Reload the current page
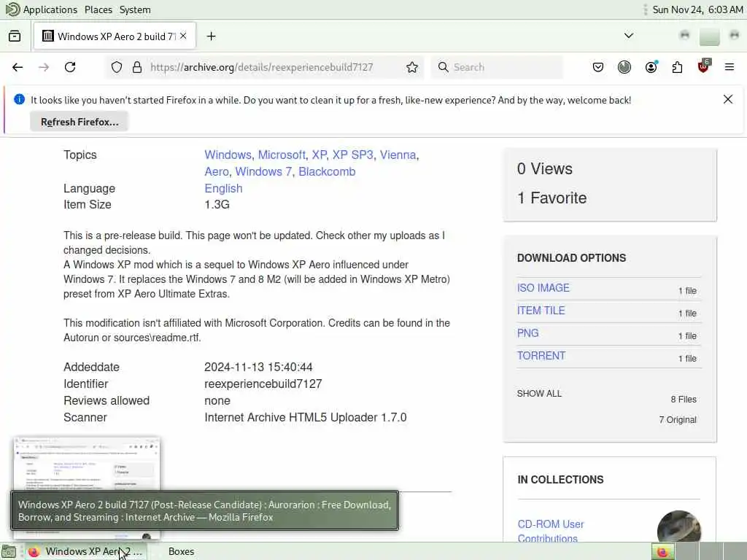747x560 pixels. click(x=70, y=67)
